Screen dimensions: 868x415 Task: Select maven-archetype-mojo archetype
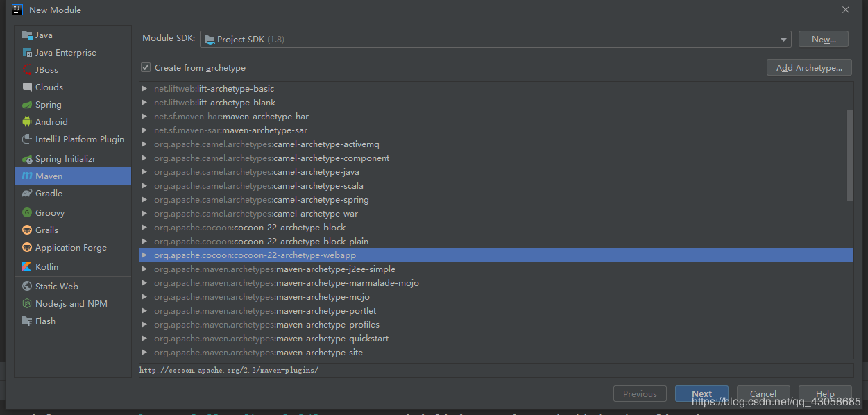[496, 297]
